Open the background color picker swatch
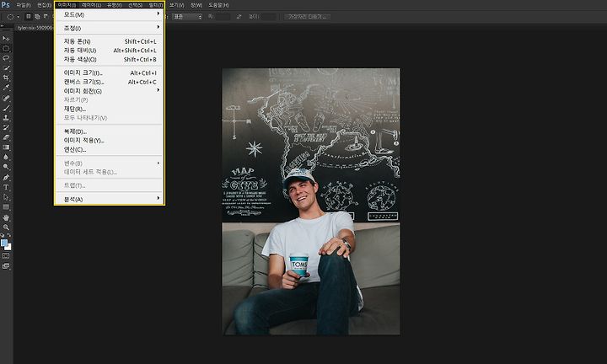607x364 pixels. 9,248
